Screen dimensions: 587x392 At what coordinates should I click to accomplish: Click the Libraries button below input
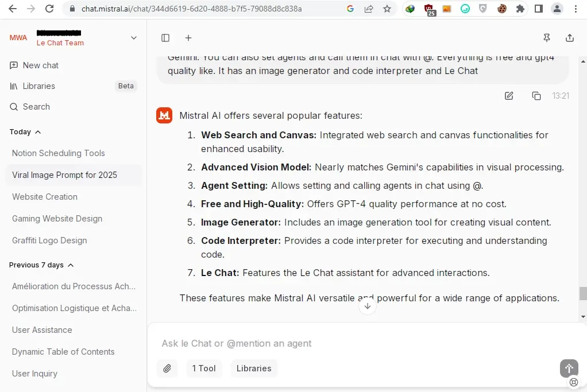coord(254,368)
